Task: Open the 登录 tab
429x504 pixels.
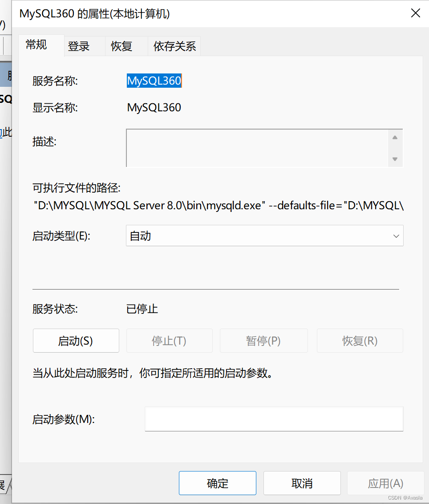Action: click(85, 46)
